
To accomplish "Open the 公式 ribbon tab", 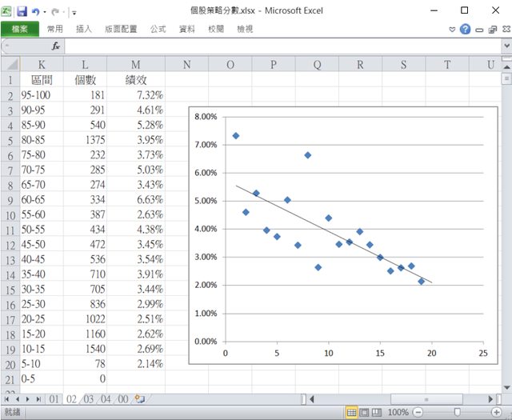I will pyautogui.click(x=158, y=29).
